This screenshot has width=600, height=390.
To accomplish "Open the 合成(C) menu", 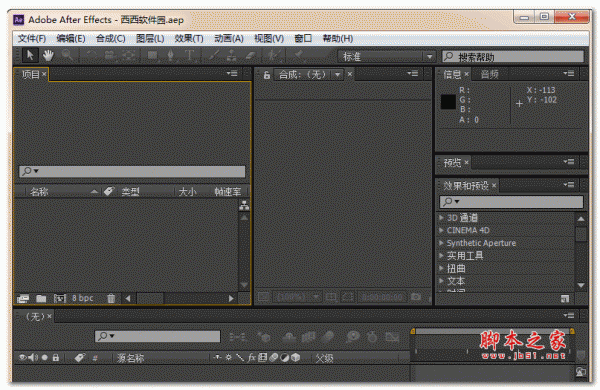I will [x=111, y=39].
